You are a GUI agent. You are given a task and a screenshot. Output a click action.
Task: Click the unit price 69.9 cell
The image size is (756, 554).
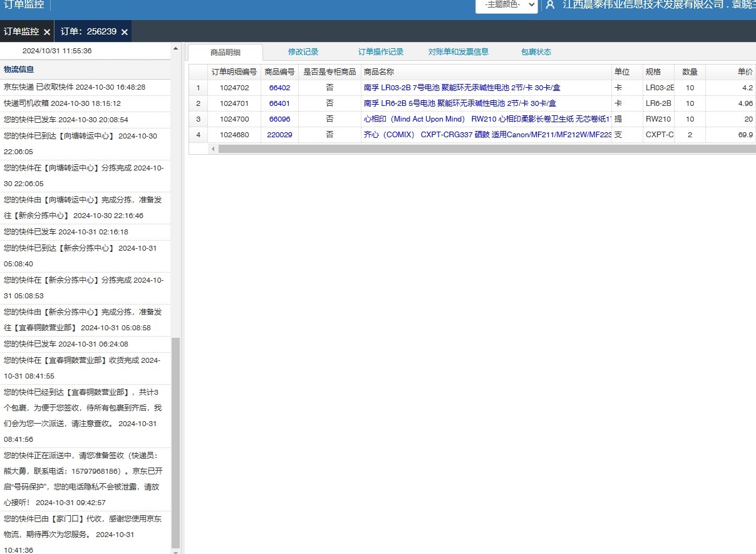[x=731, y=135]
